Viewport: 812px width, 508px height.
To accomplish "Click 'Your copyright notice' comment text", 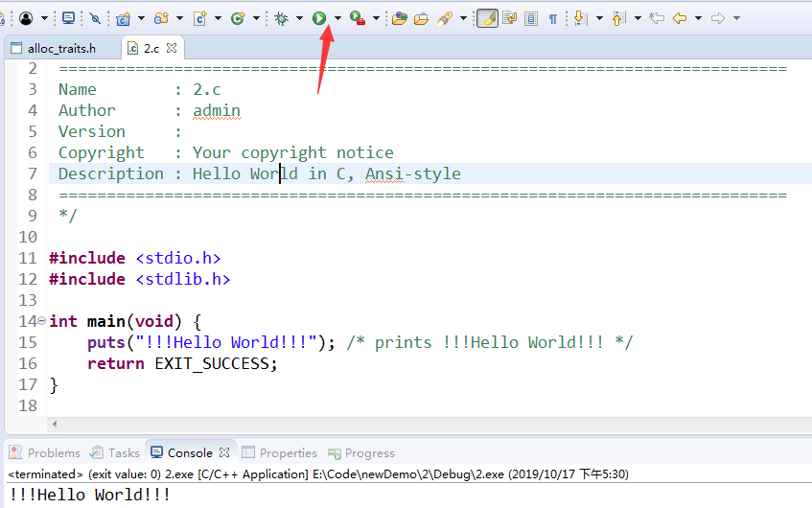I will pyautogui.click(x=293, y=152).
